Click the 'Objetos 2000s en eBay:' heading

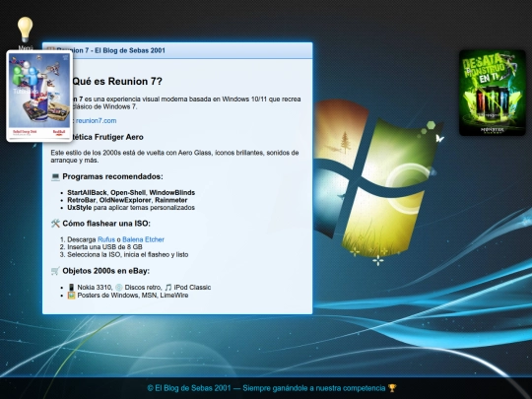tap(105, 271)
